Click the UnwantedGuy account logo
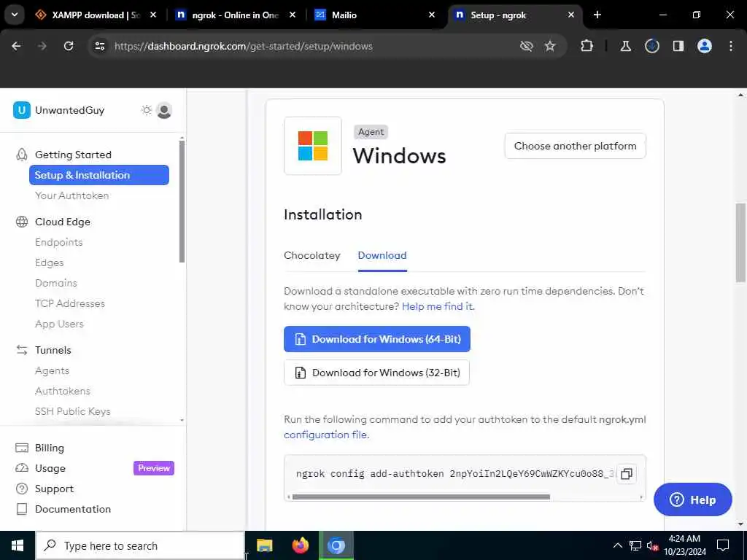The width and height of the screenshot is (747, 560). [x=21, y=110]
